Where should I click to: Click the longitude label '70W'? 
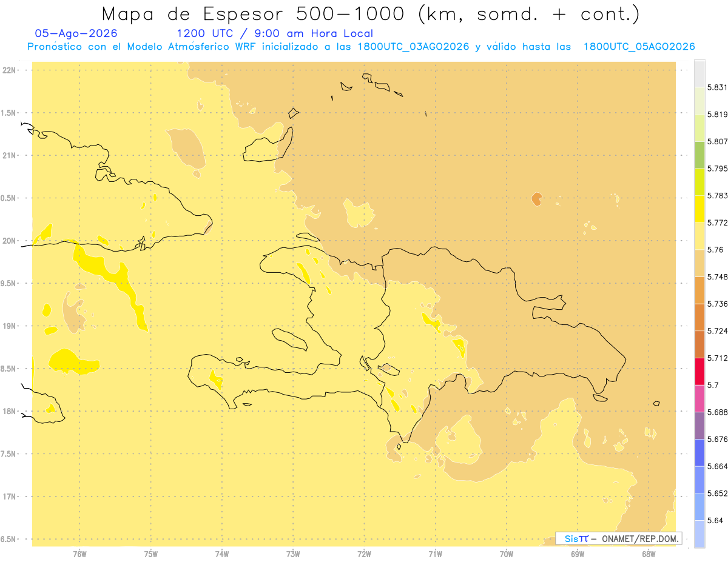tap(507, 554)
